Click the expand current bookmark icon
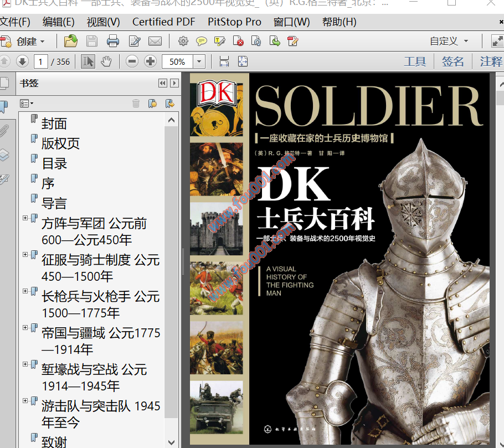The width and height of the screenshot is (504, 448). click(169, 104)
